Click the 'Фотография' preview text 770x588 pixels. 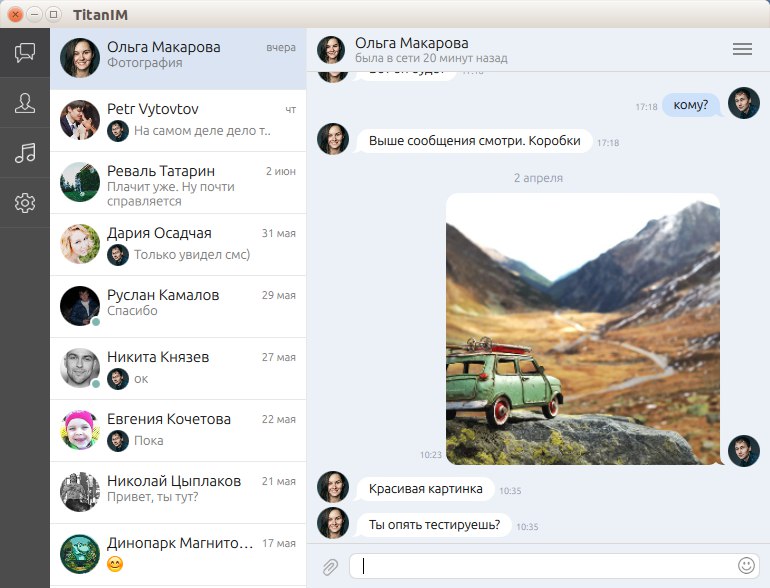pyautogui.click(x=145, y=63)
